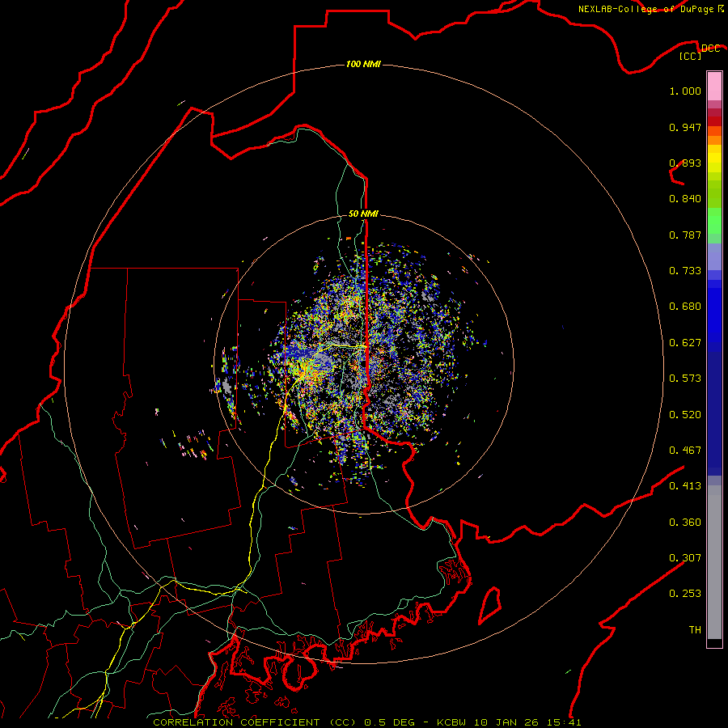Click the 0.627 color scale label
The image size is (728, 728).
pyautogui.click(x=685, y=343)
